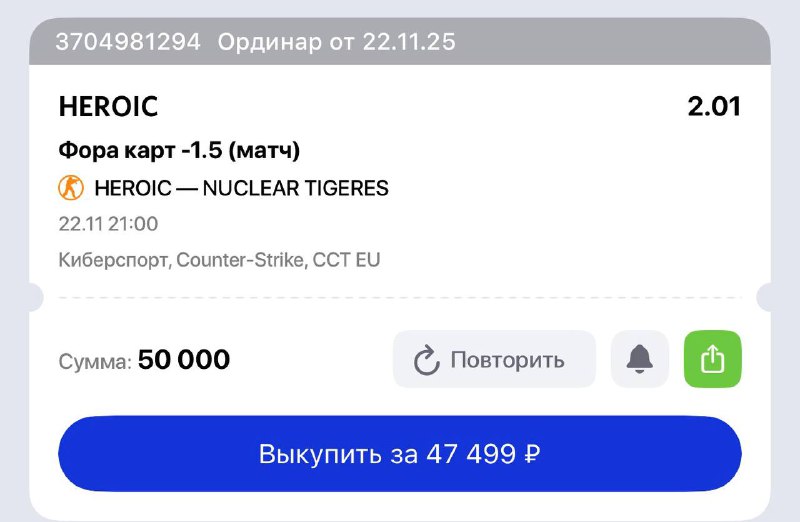This screenshot has height=522, width=800.
Task: Tap the green share icon
Action: click(712, 359)
